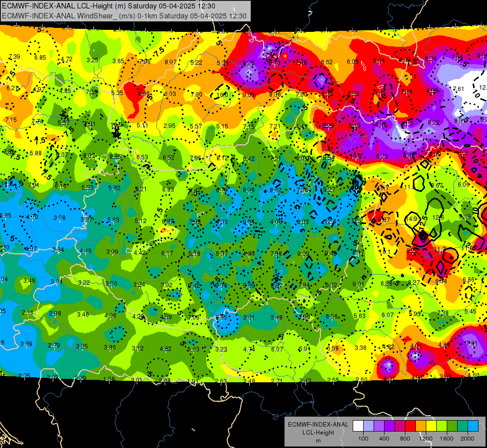
Task: Click the wind shear value "7.06"
Action: [x=194, y=317]
